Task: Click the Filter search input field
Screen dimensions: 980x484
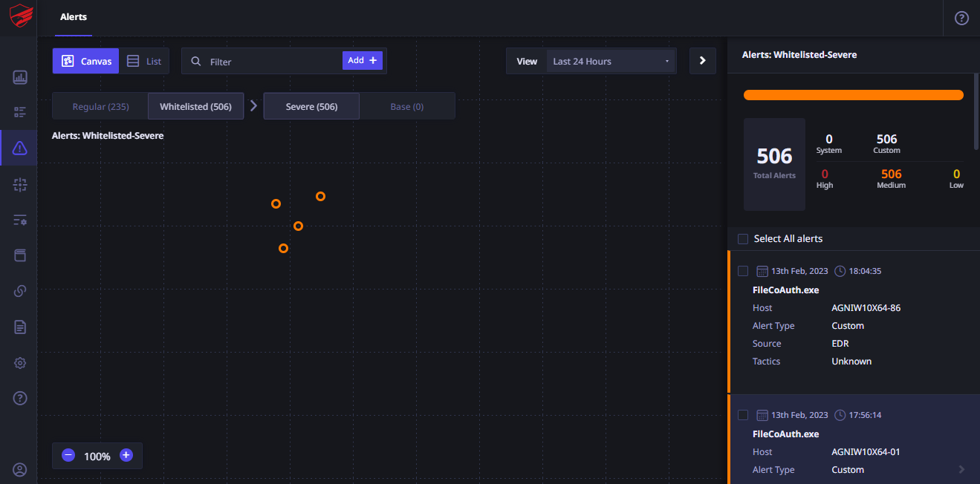Action: pyautogui.click(x=271, y=62)
